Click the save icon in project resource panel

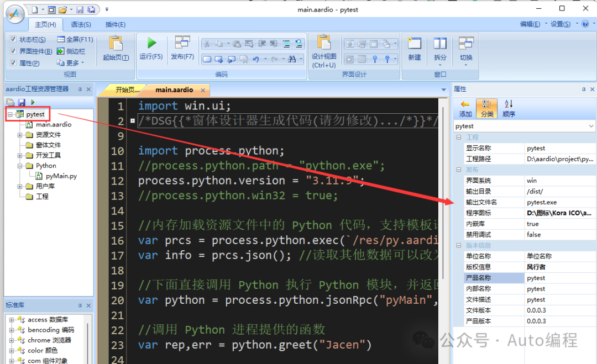coord(21,102)
